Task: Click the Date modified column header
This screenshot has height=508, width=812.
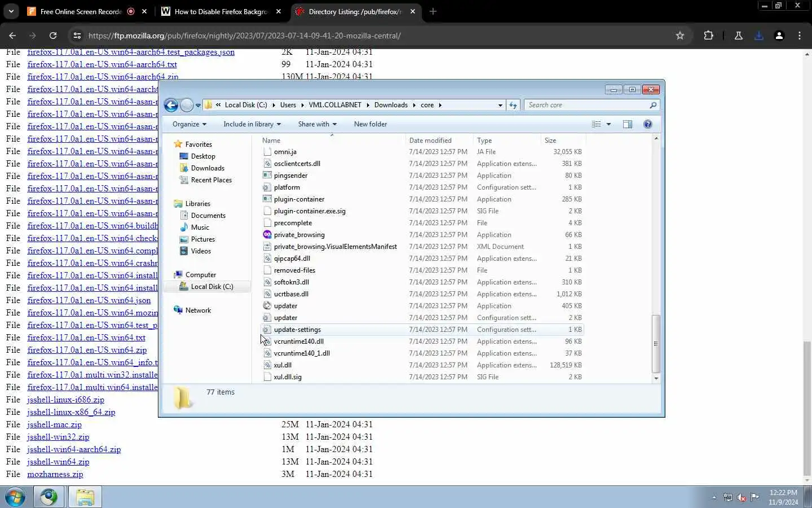Action: 439,141
